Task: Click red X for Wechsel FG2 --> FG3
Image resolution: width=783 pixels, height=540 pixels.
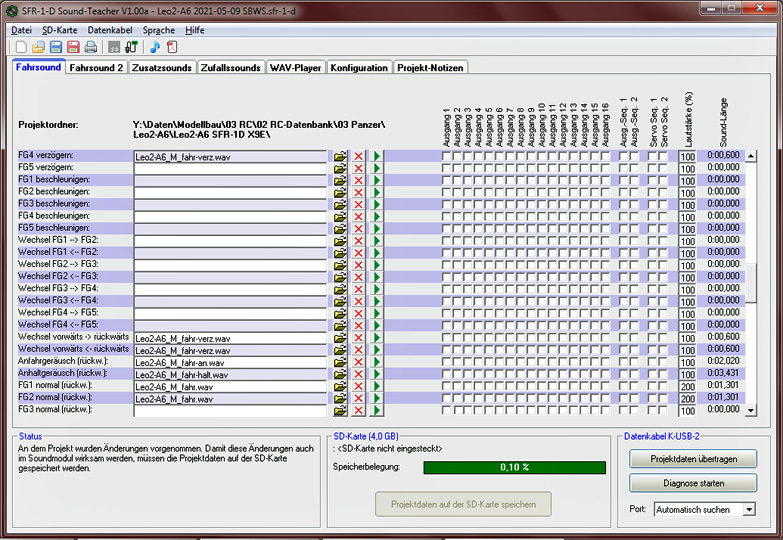Action: click(x=359, y=265)
